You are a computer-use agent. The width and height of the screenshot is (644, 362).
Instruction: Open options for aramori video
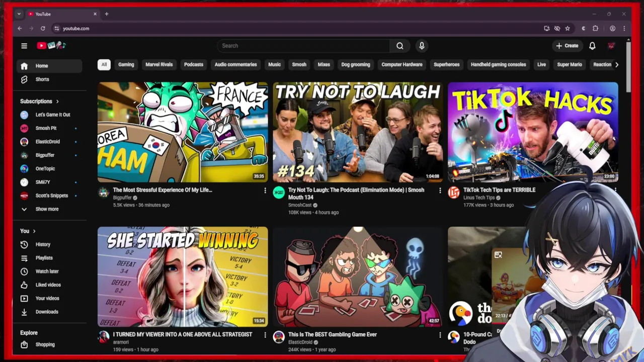(265, 335)
